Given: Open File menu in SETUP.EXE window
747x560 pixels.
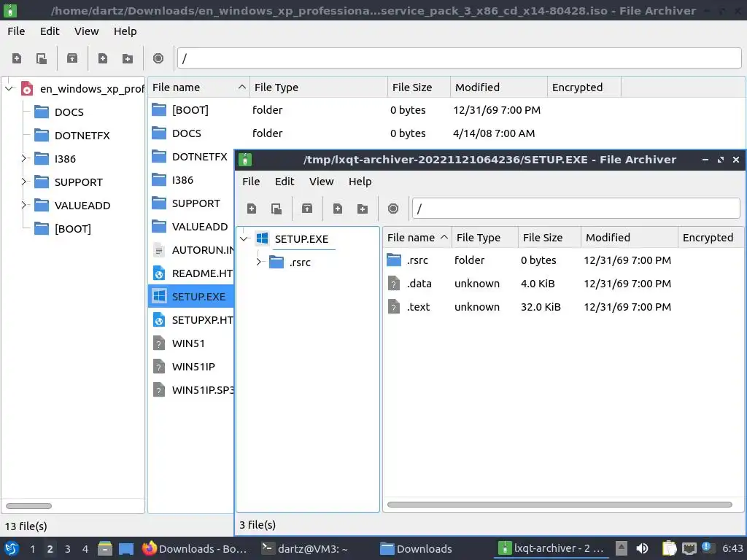Looking at the screenshot, I should (x=251, y=182).
